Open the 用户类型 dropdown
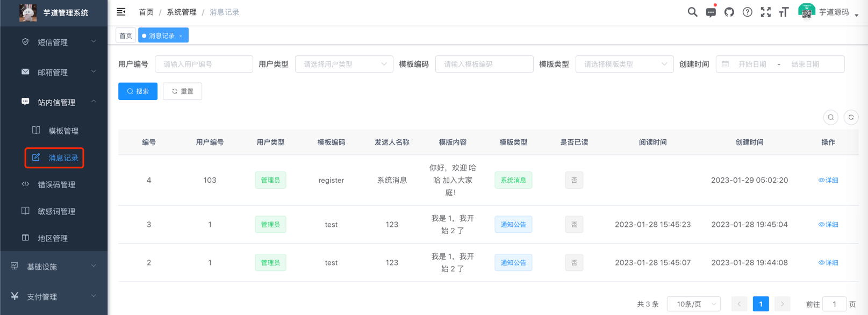The width and height of the screenshot is (868, 315). pyautogui.click(x=344, y=64)
